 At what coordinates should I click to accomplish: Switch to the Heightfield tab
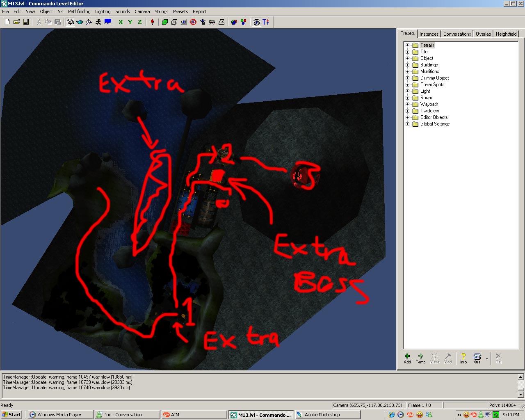506,34
